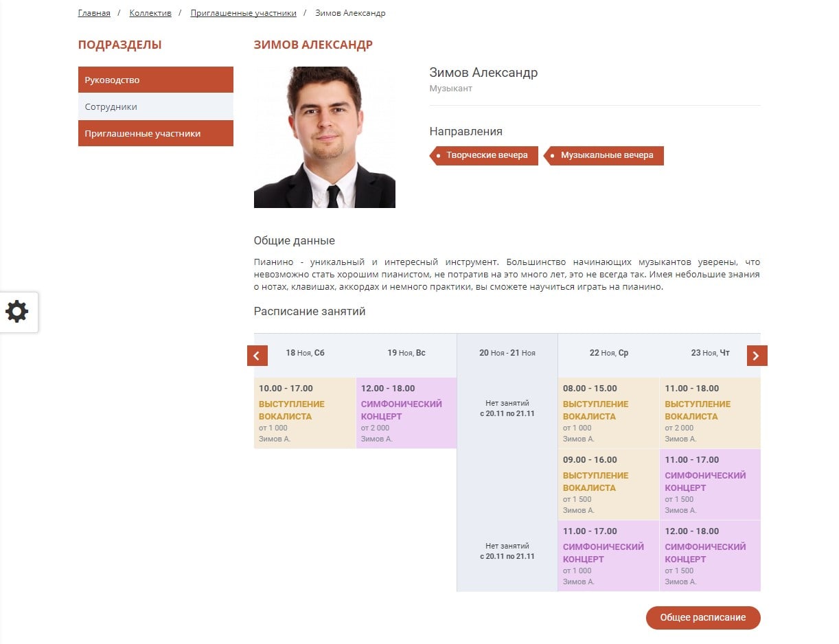The image size is (839, 644).
Task: Open 19 Ноя 12.00 - 18.00 symphonic concert
Action: 406,413
